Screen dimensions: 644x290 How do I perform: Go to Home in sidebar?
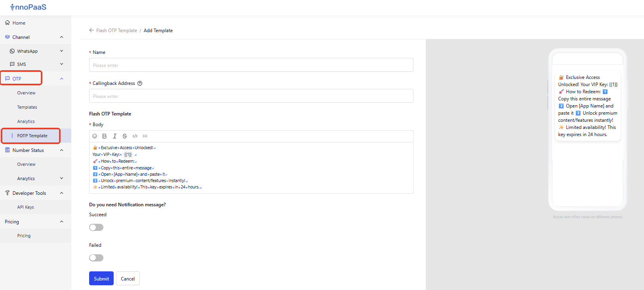coord(19,23)
